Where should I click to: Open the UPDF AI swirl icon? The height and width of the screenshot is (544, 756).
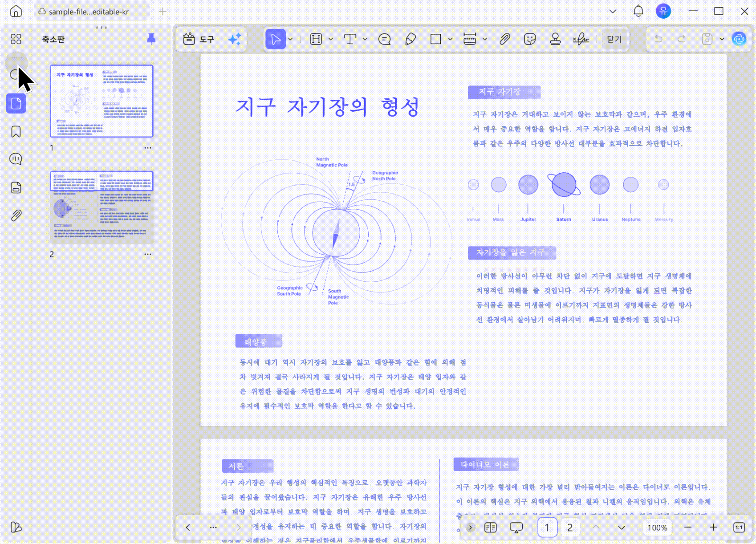tap(739, 39)
